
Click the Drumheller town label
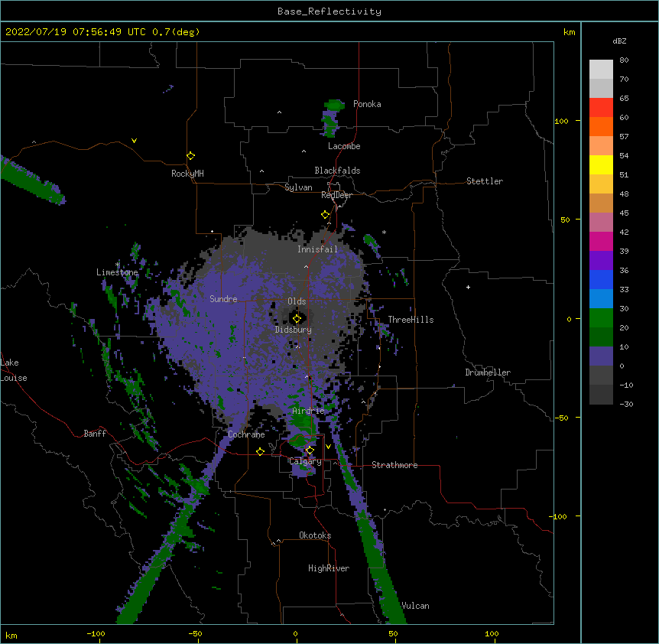[x=488, y=372]
